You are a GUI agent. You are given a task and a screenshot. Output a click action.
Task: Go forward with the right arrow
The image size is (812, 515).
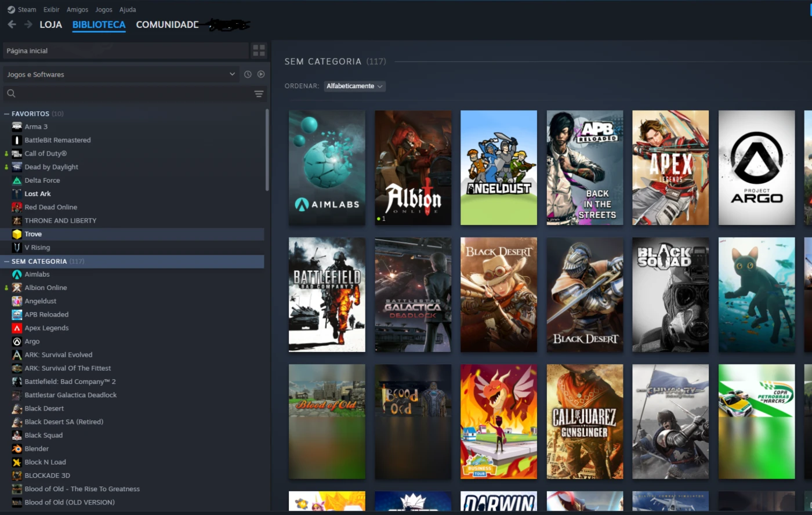[28, 24]
